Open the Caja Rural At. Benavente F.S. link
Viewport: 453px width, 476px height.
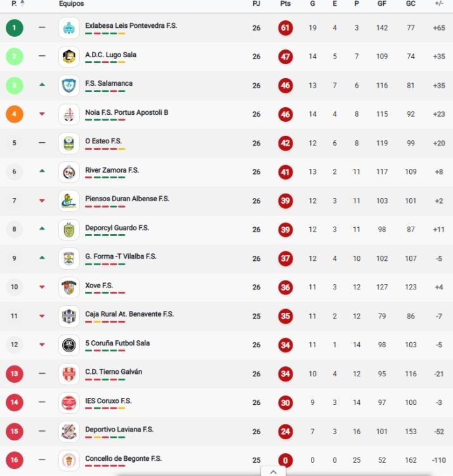pos(129,314)
